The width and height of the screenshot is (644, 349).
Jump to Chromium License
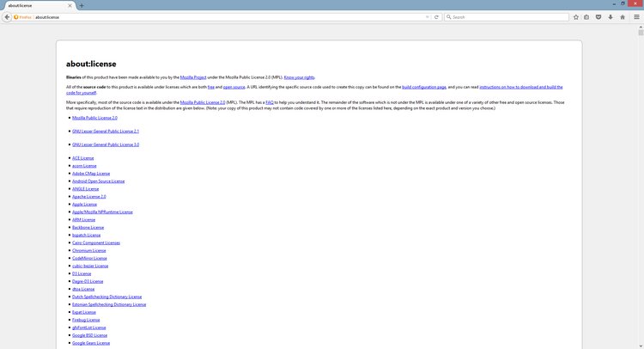pyautogui.click(x=89, y=251)
